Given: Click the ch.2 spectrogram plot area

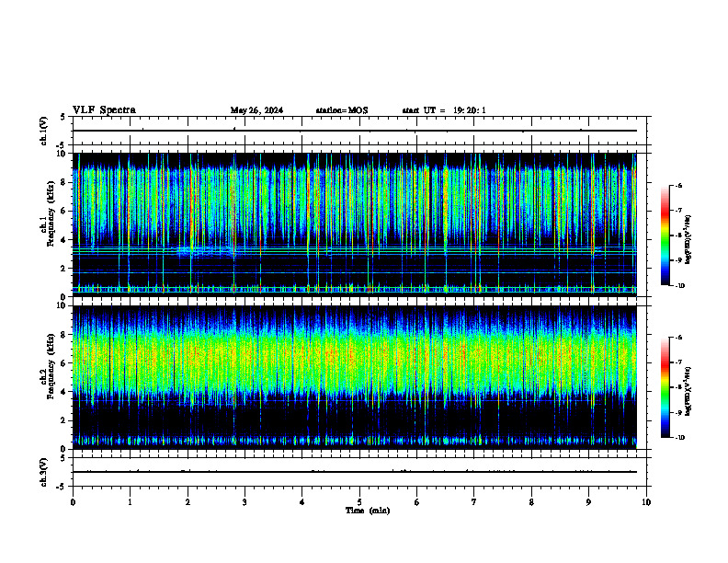Looking at the screenshot, I should click(x=355, y=377).
